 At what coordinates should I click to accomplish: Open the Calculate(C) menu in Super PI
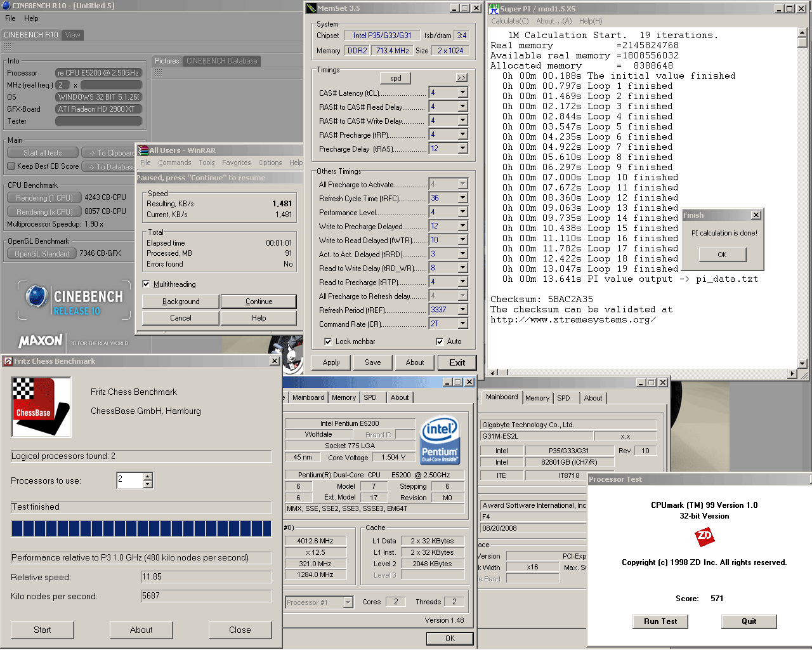coord(510,21)
